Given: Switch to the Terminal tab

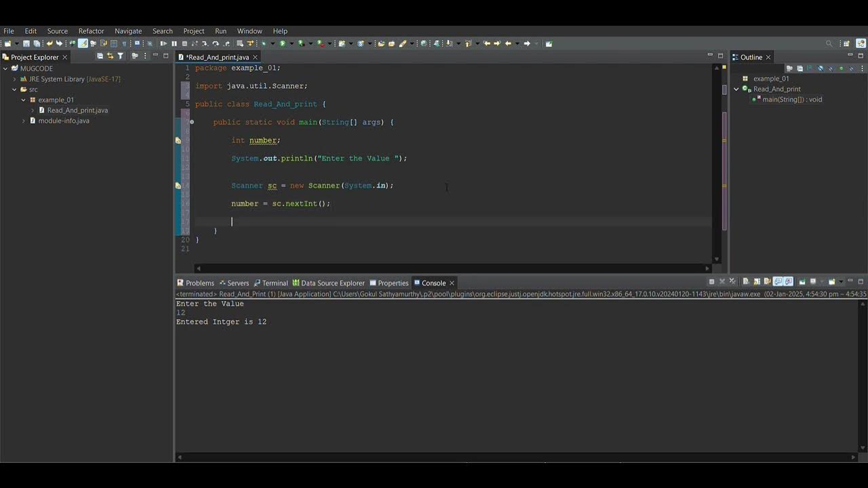Looking at the screenshot, I should tap(271, 283).
